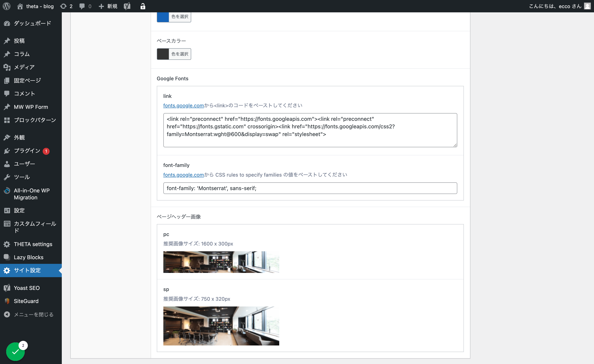Open カスタムフィールド in the sidebar
The width and height of the screenshot is (594, 364).
(x=31, y=227)
